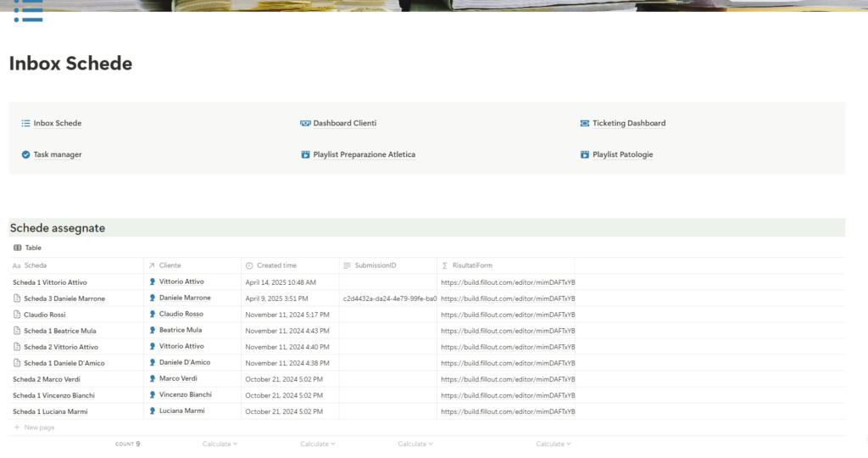This screenshot has height=458, width=868.
Task: Expand the Calculate dropdown under RisultatiForm
Action: pyautogui.click(x=553, y=444)
